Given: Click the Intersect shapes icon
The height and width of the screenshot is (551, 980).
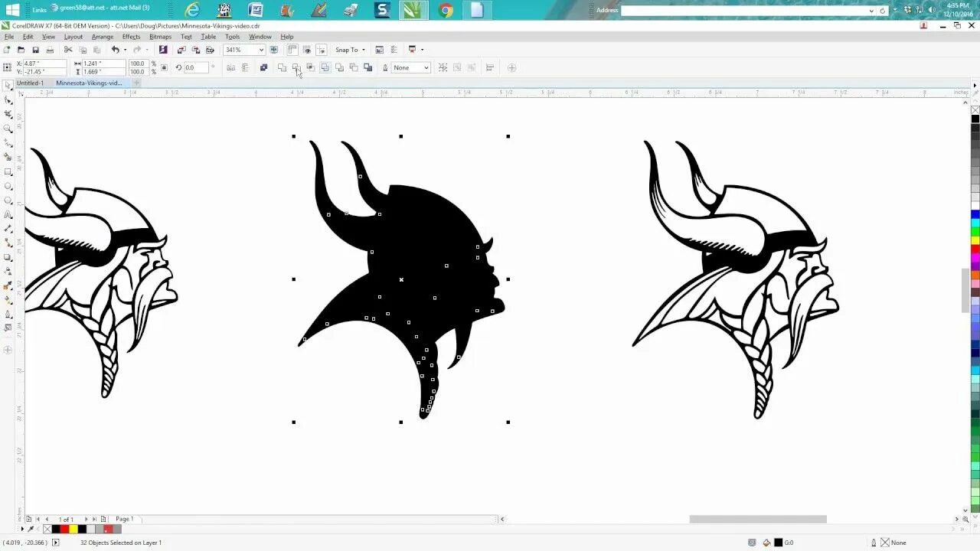Looking at the screenshot, I should pyautogui.click(x=310, y=67).
